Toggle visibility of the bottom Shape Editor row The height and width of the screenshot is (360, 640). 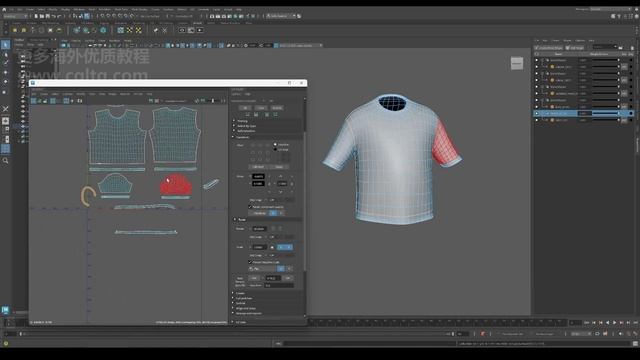(537, 120)
